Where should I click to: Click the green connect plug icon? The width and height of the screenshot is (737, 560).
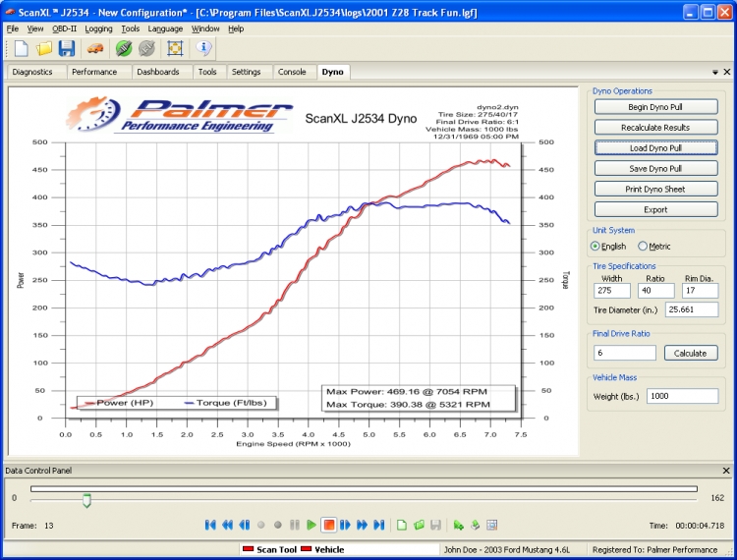coord(124,48)
